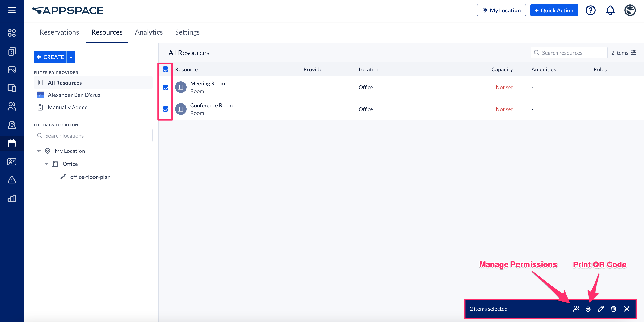Open the user profile avatar

630,10
